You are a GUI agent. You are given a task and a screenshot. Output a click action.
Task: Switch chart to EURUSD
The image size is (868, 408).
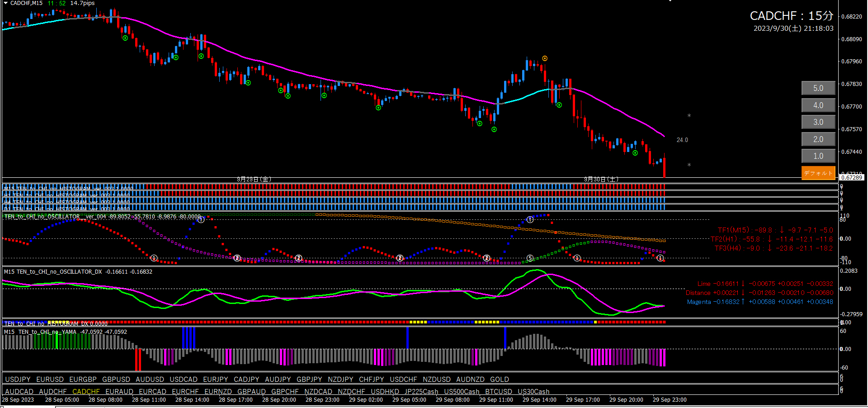[x=50, y=380]
